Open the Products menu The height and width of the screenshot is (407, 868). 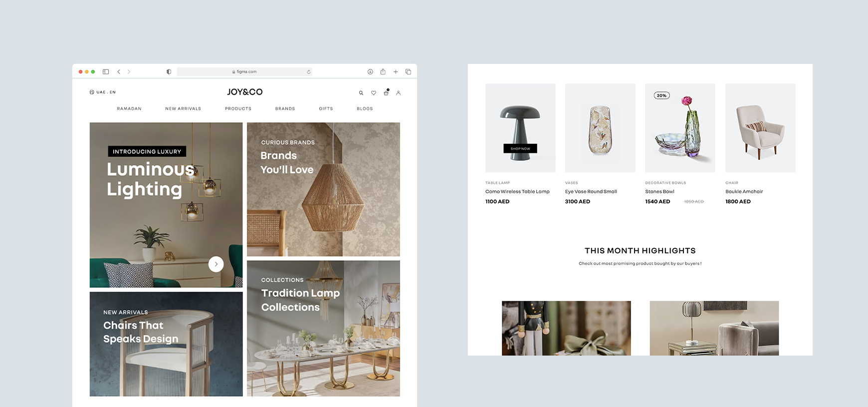[238, 109]
